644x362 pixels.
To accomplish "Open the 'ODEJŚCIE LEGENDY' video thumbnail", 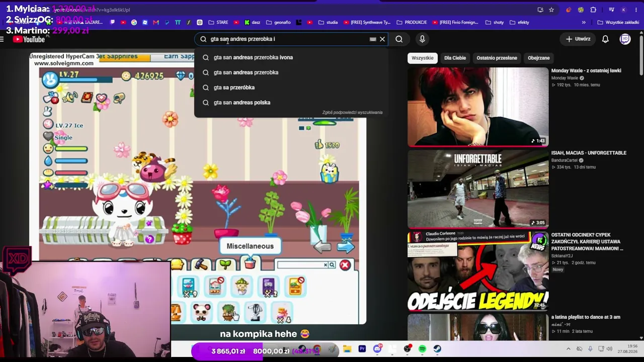I will (x=478, y=271).
